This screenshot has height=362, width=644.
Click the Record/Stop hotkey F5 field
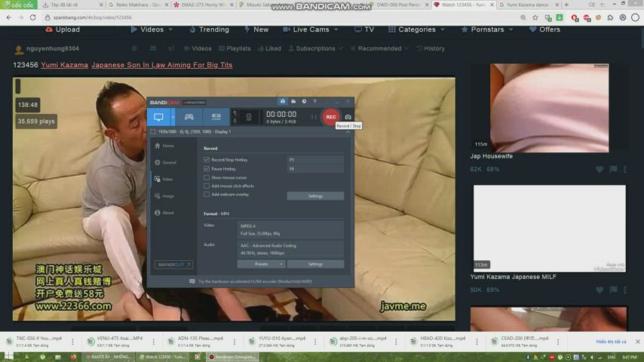click(x=315, y=159)
